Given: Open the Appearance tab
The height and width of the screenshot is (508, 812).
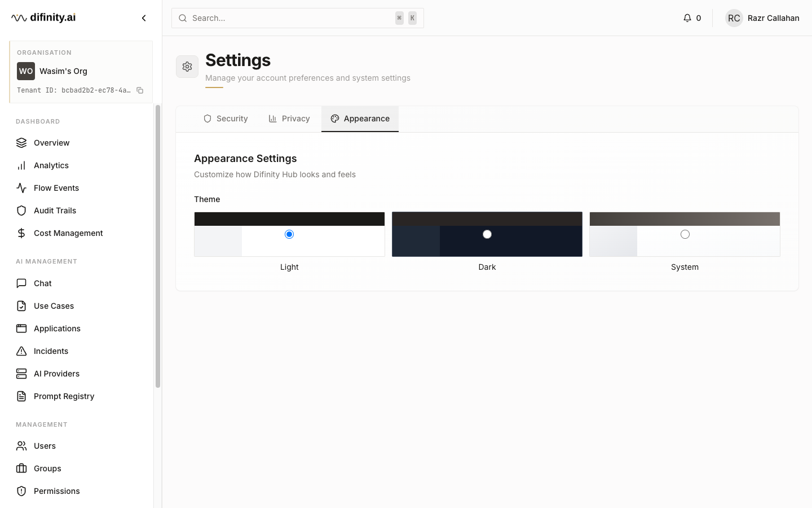Looking at the screenshot, I should click(360, 119).
